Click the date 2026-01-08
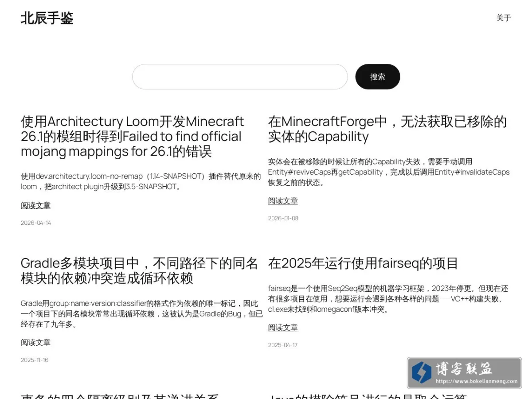This screenshot has width=532, height=399. pyautogui.click(x=283, y=218)
